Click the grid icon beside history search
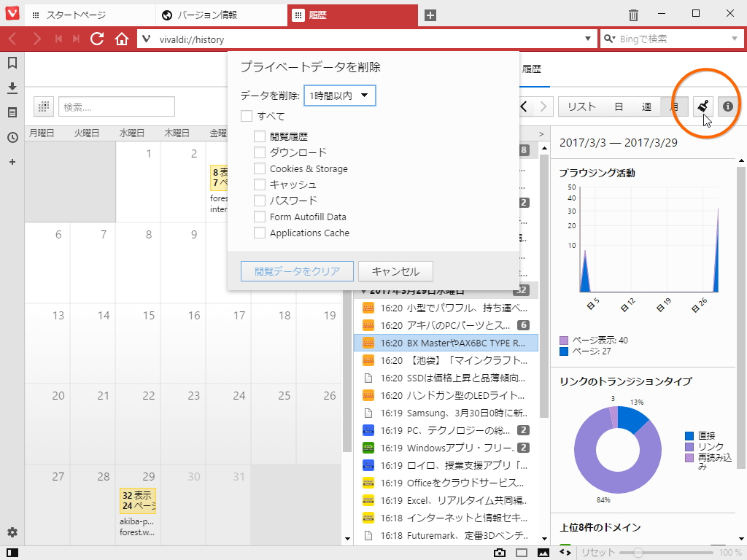 (43, 106)
